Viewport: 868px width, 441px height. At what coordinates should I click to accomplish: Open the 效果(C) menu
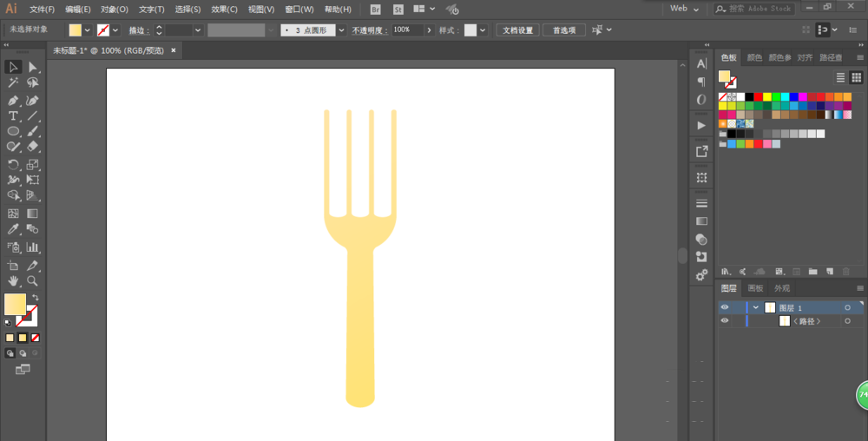pyautogui.click(x=224, y=10)
